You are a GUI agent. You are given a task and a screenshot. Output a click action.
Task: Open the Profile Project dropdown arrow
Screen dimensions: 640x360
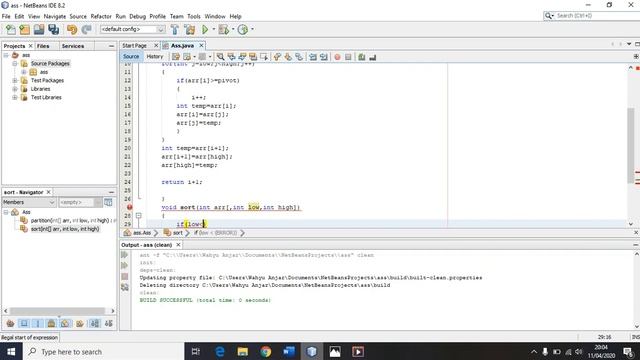252,29
